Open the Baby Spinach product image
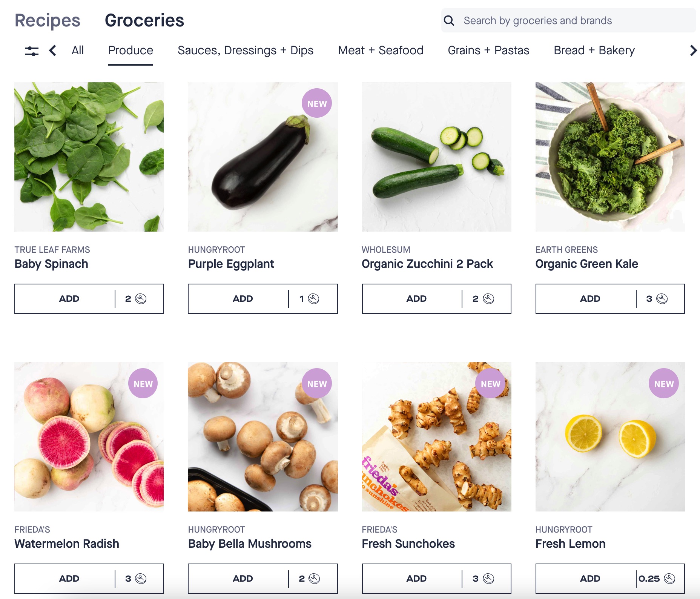 (89, 157)
